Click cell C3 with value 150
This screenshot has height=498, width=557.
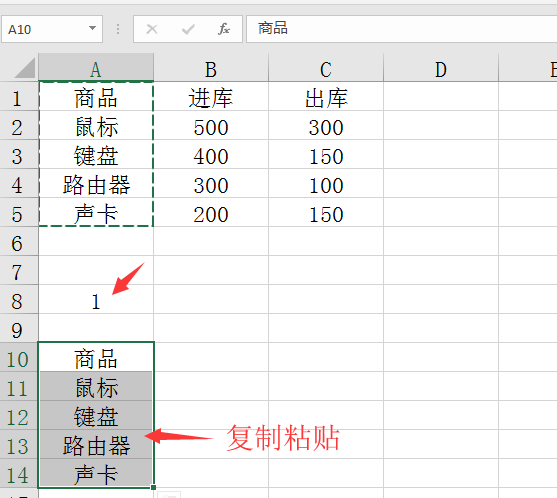pos(326,155)
